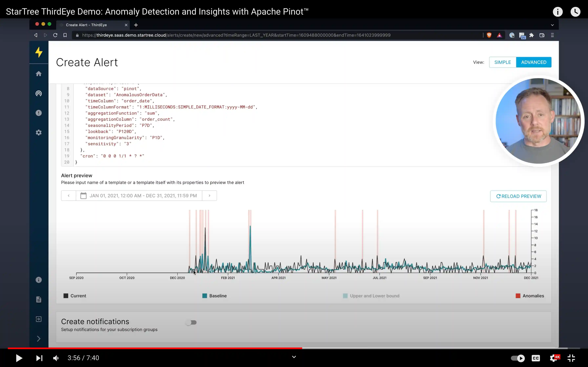The image size is (588, 367).
Task: Select the alerts radar icon in sidebar
Action: coord(39,93)
